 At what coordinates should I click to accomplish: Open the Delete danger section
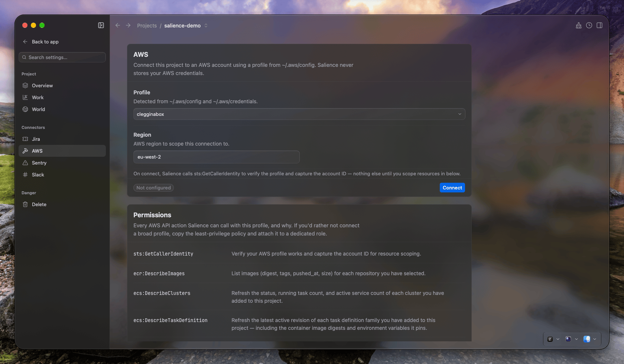coord(62,204)
